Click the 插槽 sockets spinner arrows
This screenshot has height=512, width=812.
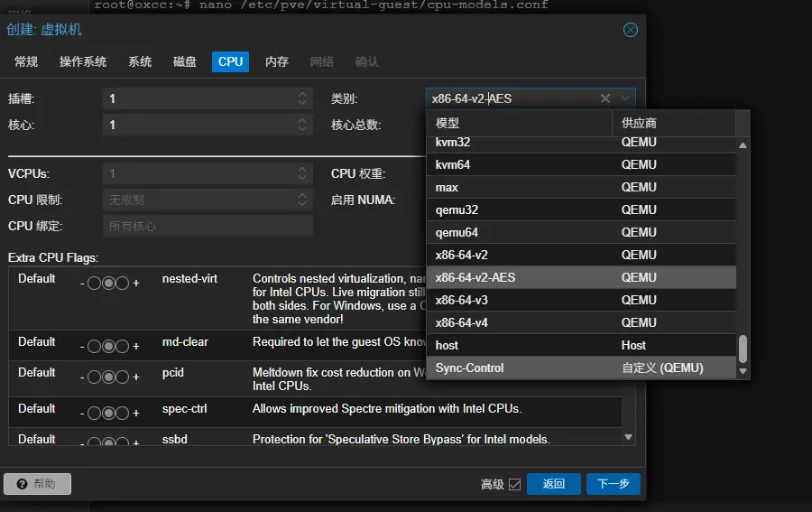302,98
